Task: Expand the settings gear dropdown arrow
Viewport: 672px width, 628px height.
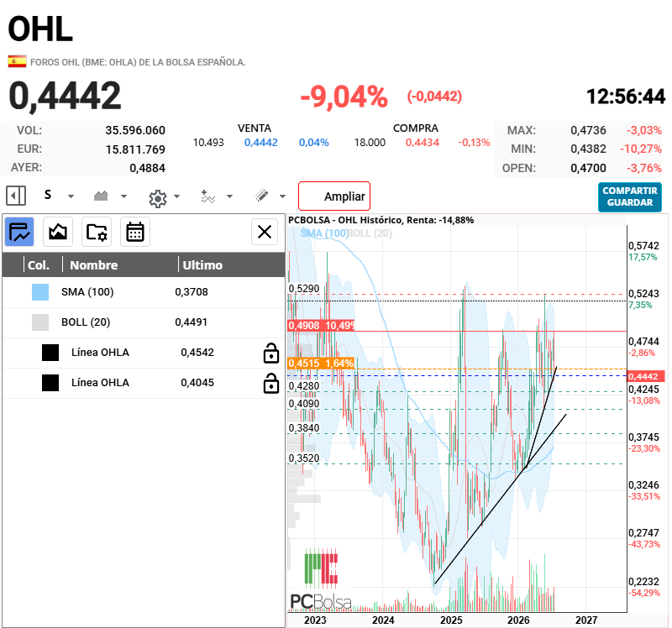Action: (176, 196)
